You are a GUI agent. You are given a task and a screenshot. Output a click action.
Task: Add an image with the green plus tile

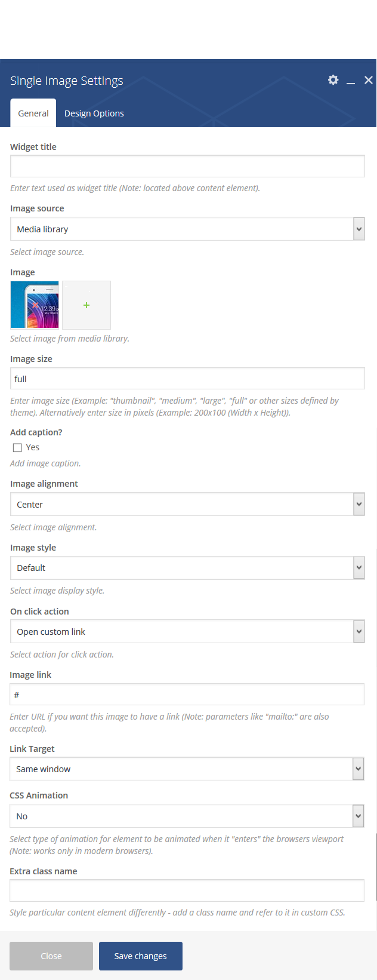tap(86, 305)
